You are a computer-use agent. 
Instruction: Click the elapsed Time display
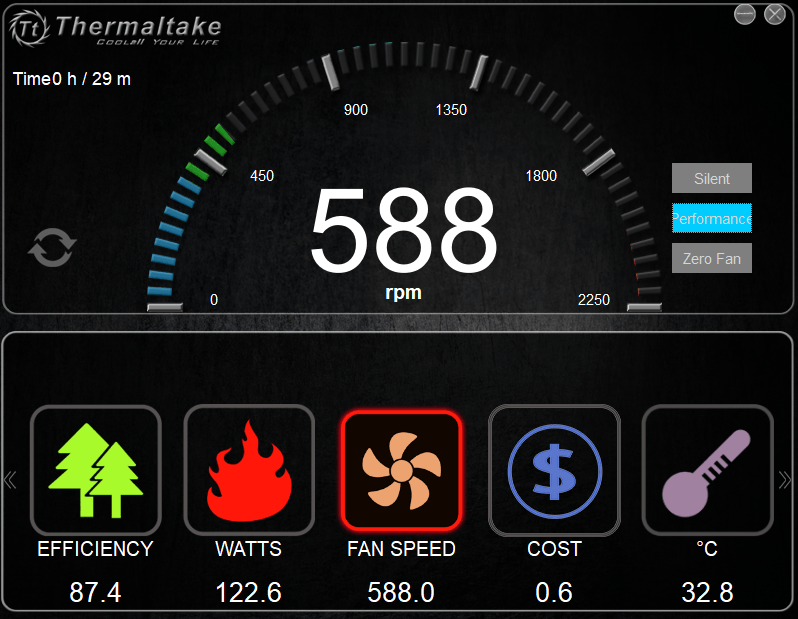tap(72, 79)
